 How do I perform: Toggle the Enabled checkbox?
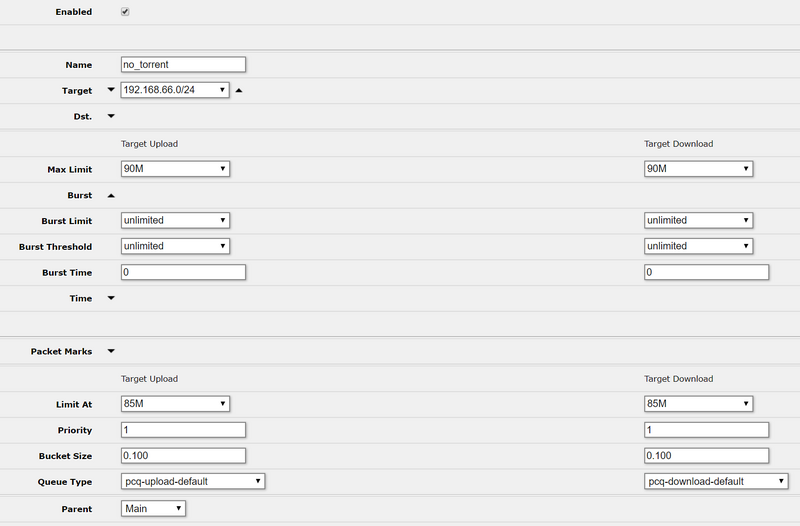click(125, 12)
